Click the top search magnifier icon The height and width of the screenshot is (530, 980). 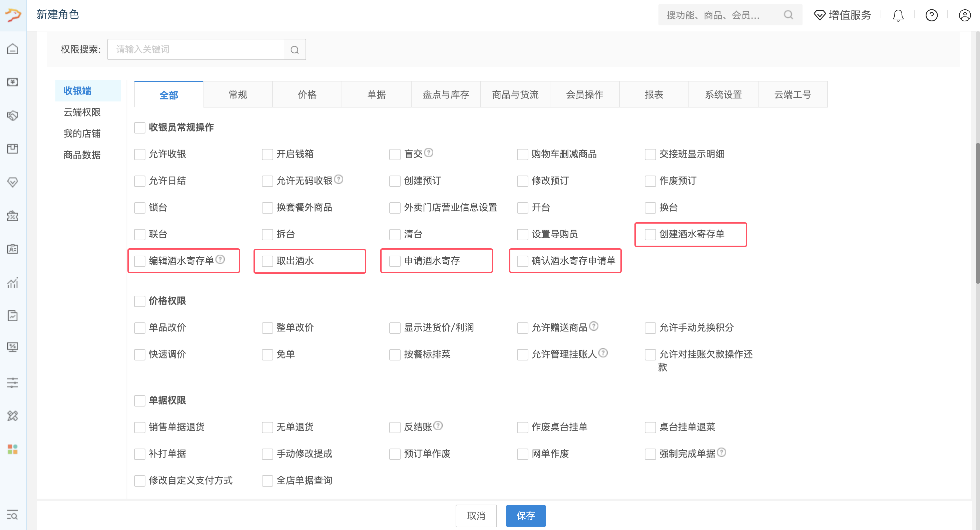(788, 15)
